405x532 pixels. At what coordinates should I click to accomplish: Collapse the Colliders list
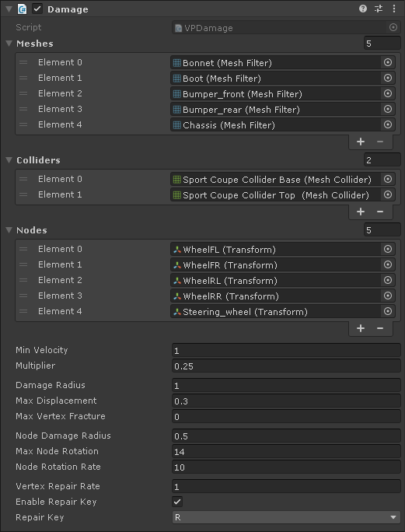[9, 160]
